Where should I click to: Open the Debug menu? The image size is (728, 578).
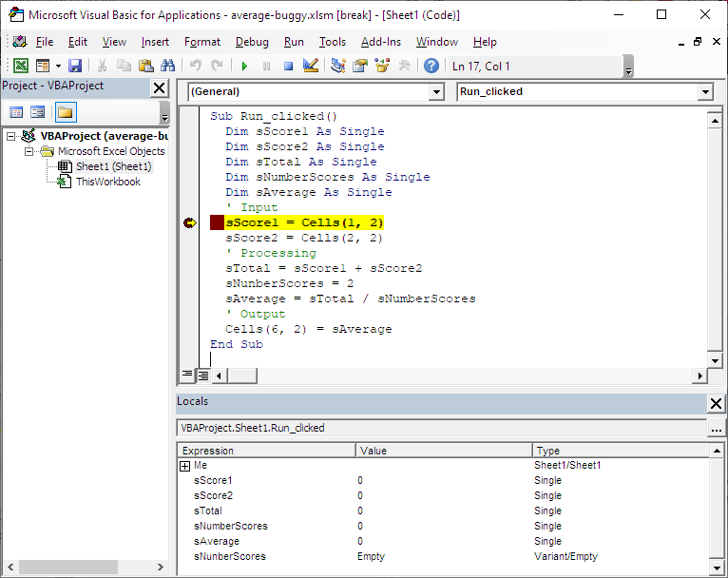point(252,42)
